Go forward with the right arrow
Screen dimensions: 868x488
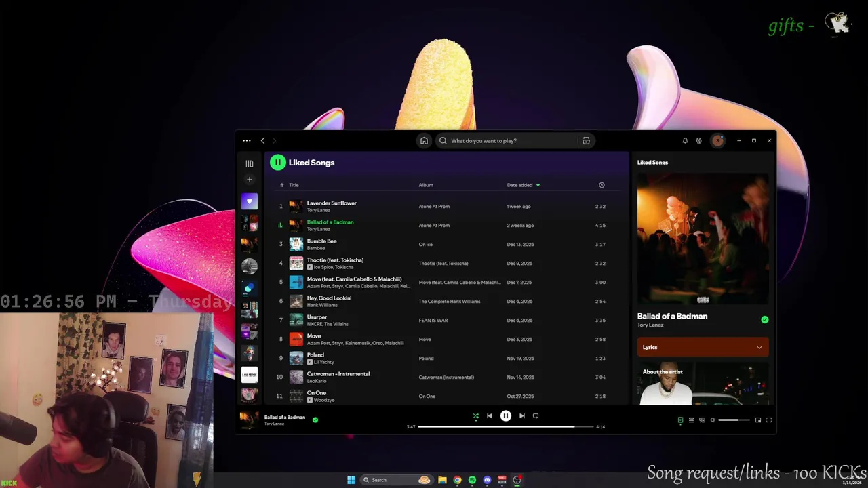[274, 140]
